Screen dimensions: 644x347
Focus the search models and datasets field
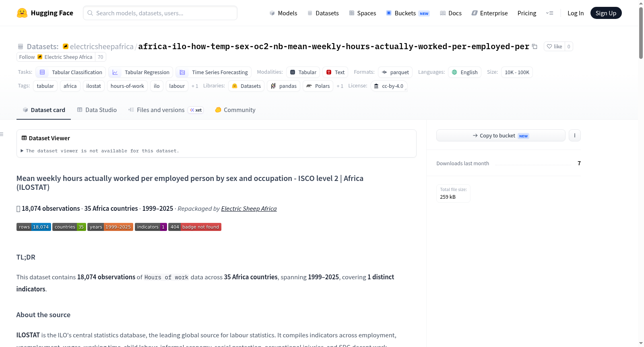tap(160, 13)
